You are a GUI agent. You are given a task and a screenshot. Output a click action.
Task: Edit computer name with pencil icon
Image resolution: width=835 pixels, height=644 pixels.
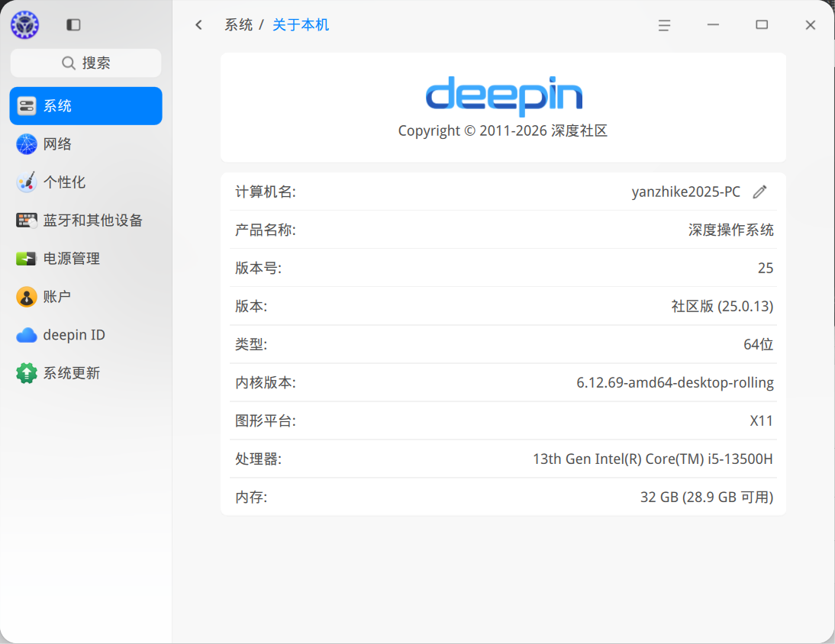(x=759, y=192)
